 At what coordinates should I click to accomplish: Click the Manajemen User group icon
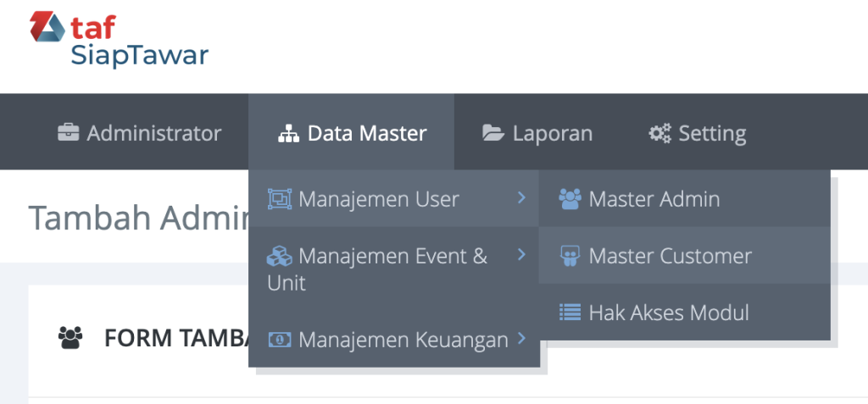[279, 199]
